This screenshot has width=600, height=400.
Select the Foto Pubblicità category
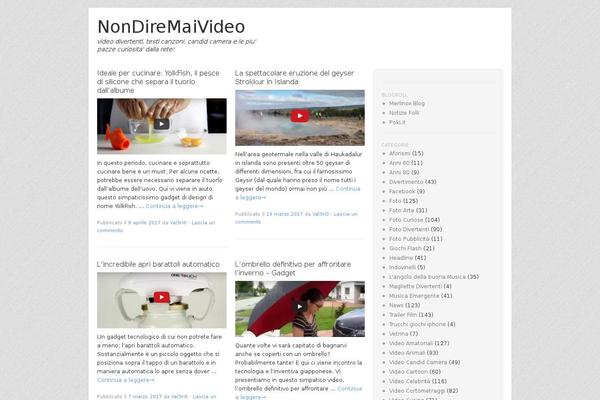coord(409,239)
